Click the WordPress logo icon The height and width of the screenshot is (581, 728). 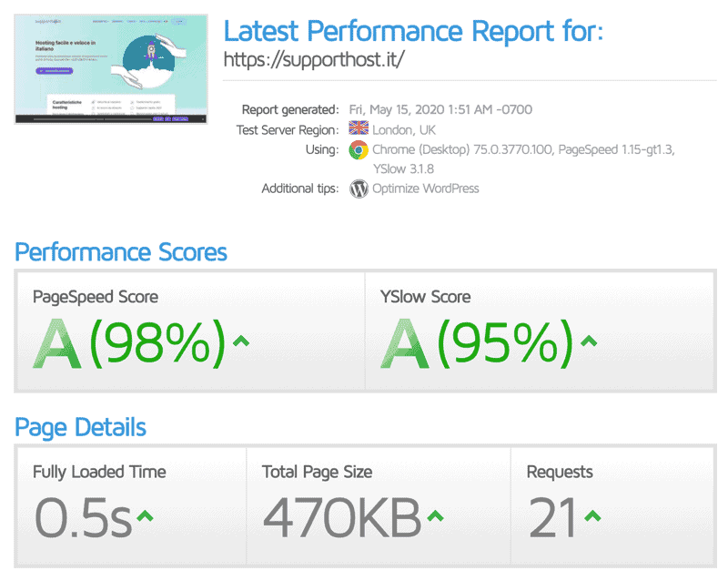[359, 189]
